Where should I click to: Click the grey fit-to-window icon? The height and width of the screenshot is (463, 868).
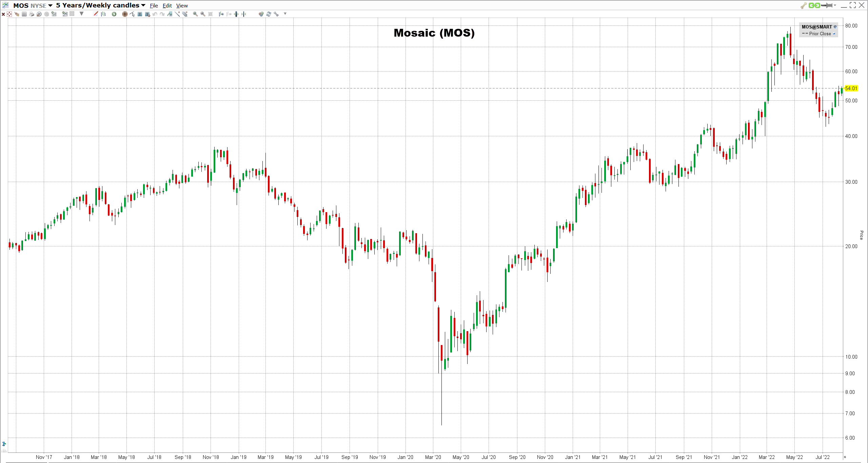pos(210,14)
